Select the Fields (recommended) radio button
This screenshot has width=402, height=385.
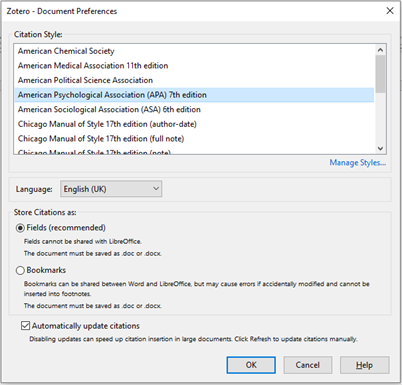20,228
